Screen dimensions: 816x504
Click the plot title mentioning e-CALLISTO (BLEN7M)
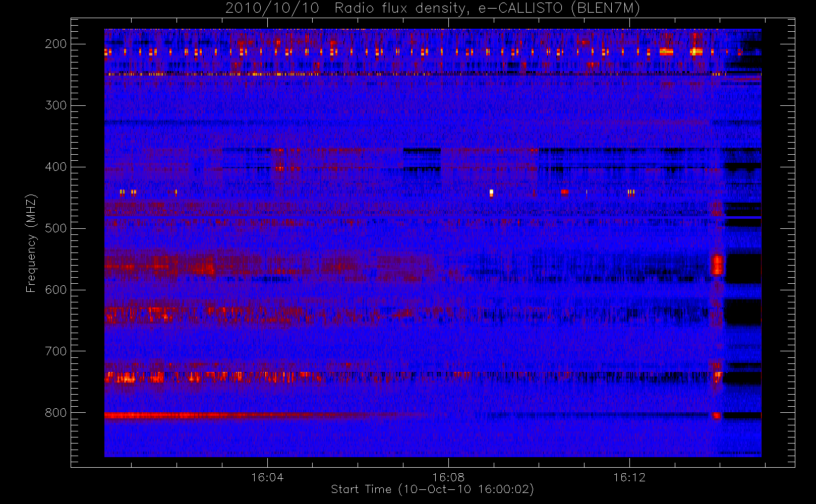(433, 8)
